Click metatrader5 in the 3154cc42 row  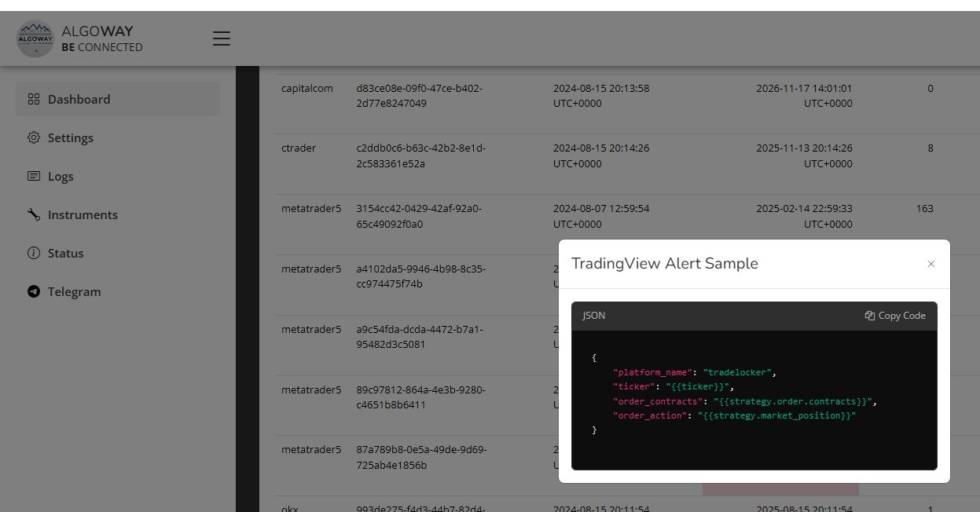pos(311,209)
